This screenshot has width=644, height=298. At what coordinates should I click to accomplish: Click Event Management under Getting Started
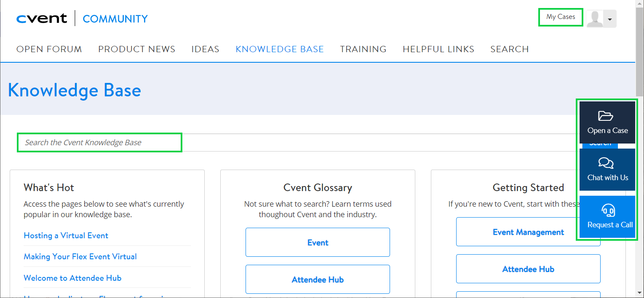click(528, 232)
